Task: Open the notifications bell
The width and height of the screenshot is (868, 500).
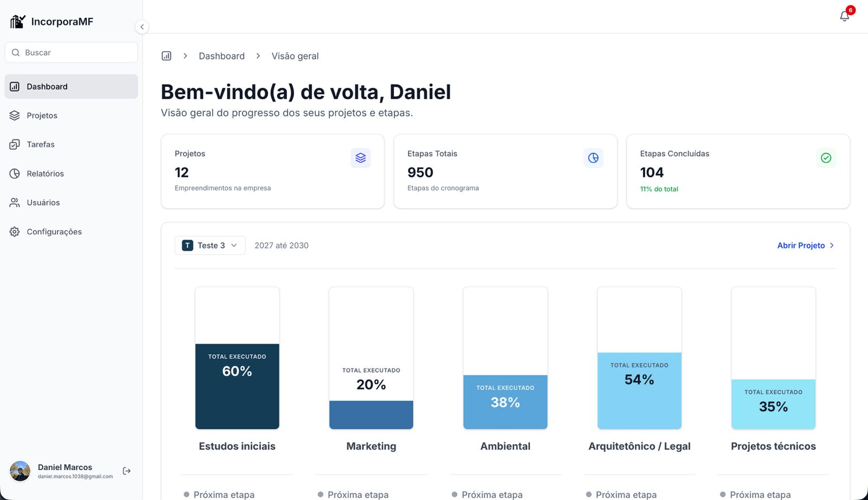Action: click(845, 16)
